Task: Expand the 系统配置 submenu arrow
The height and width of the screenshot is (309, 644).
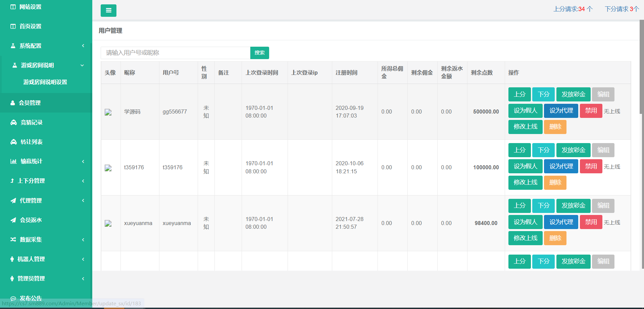Action: click(83, 46)
